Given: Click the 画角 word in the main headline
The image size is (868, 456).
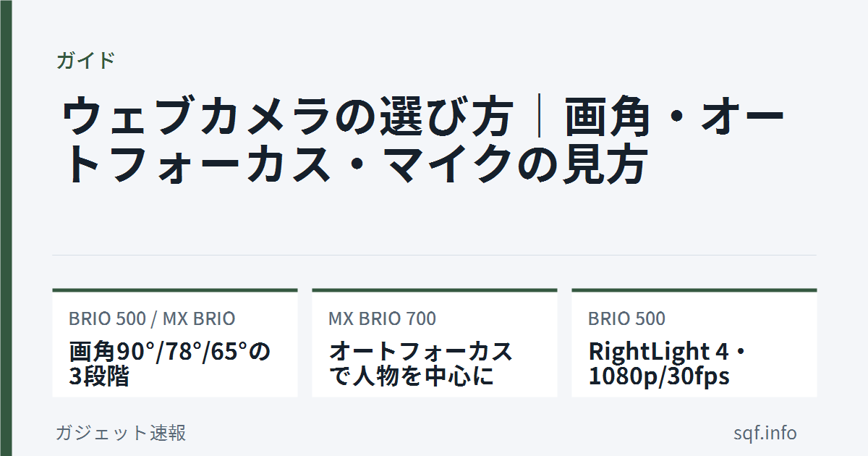Looking at the screenshot, I should (x=608, y=119).
